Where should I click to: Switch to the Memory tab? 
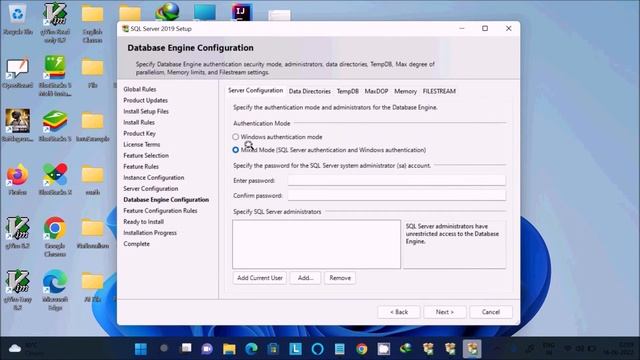[x=405, y=91]
